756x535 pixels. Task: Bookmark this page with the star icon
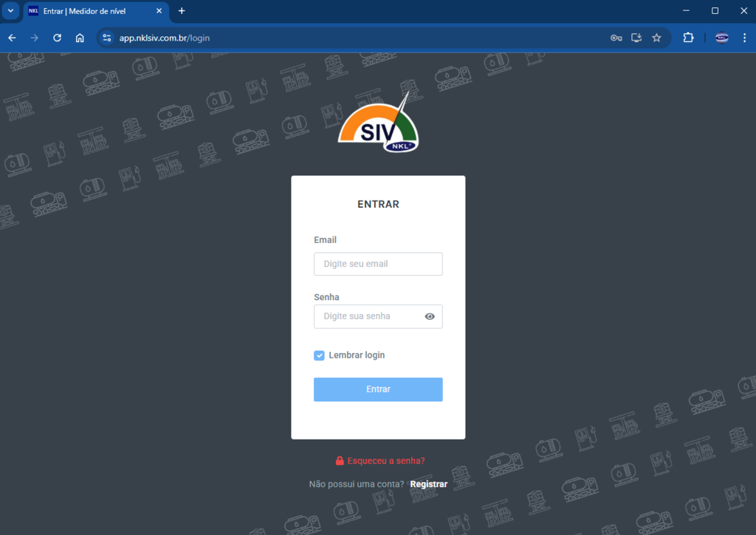656,38
